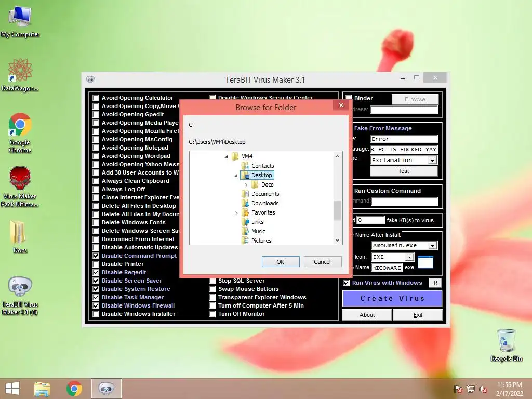
Task: Select the Pictures folder in tree
Action: [256, 241]
